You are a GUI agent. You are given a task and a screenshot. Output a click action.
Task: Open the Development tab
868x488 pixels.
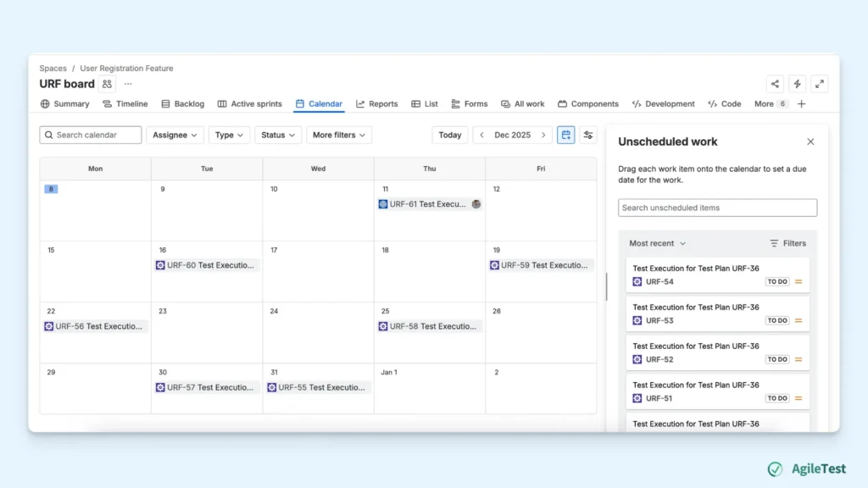[x=663, y=104]
